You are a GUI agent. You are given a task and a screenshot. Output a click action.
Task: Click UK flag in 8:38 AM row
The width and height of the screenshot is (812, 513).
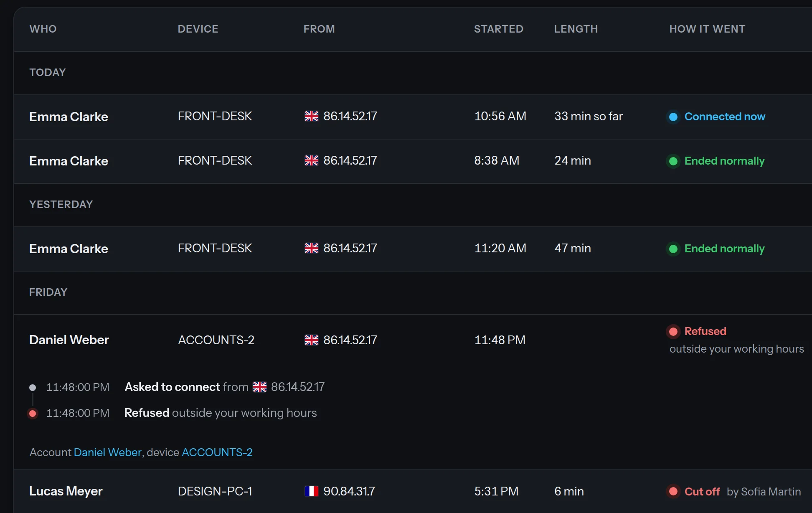[x=311, y=160]
